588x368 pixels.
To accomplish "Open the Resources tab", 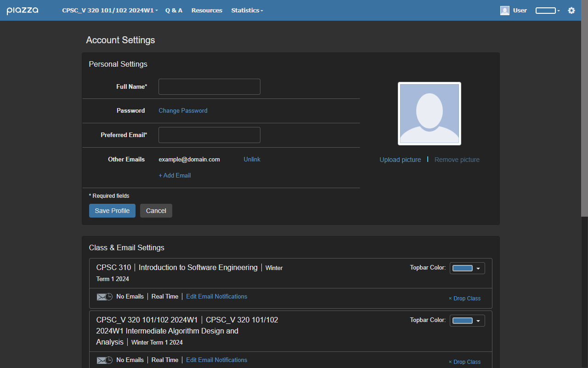I will click(207, 10).
